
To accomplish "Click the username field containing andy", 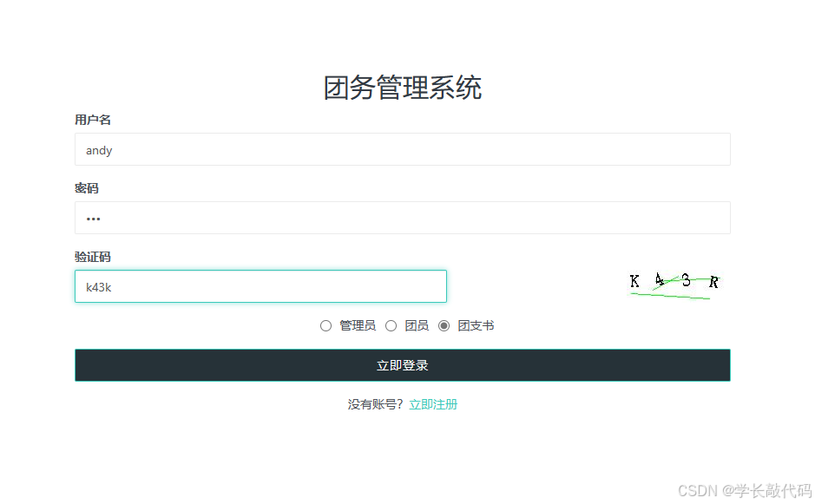I will pos(403,150).
